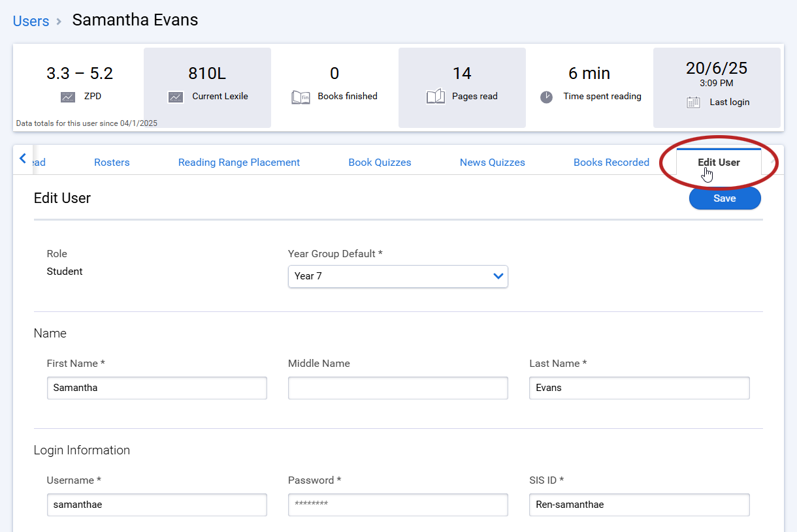Click the SIS ID field
The width and height of the screenshot is (797, 532).
[640, 505]
